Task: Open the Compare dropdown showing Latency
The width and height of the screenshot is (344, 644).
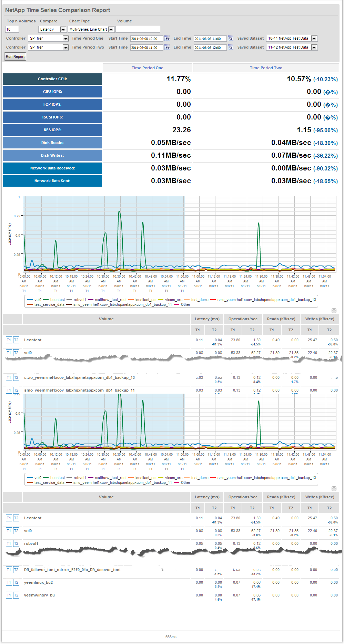Action: pyautogui.click(x=52, y=30)
